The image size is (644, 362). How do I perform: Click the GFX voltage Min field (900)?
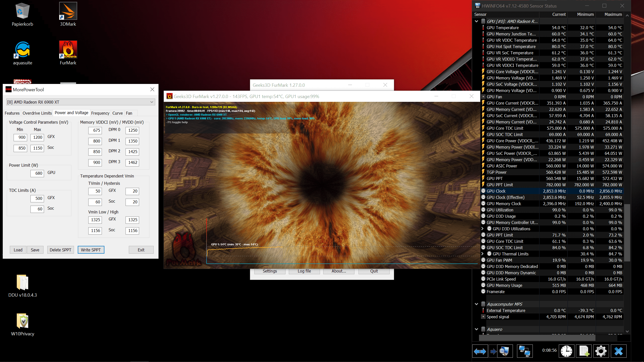coord(20,137)
